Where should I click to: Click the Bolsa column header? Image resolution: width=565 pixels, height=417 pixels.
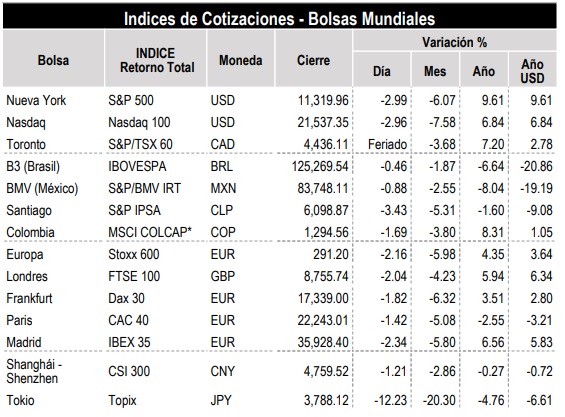click(x=53, y=60)
